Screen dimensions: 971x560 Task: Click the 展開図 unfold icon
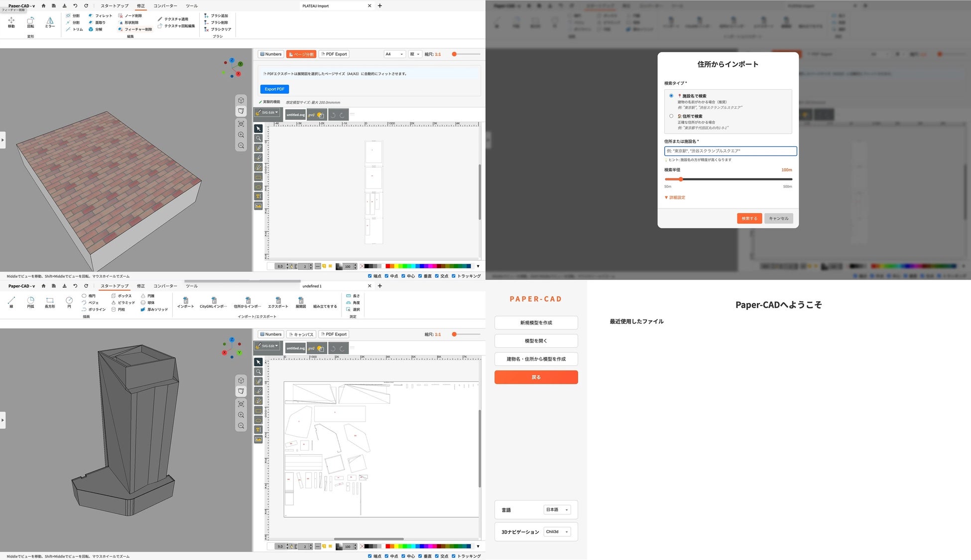301,301
